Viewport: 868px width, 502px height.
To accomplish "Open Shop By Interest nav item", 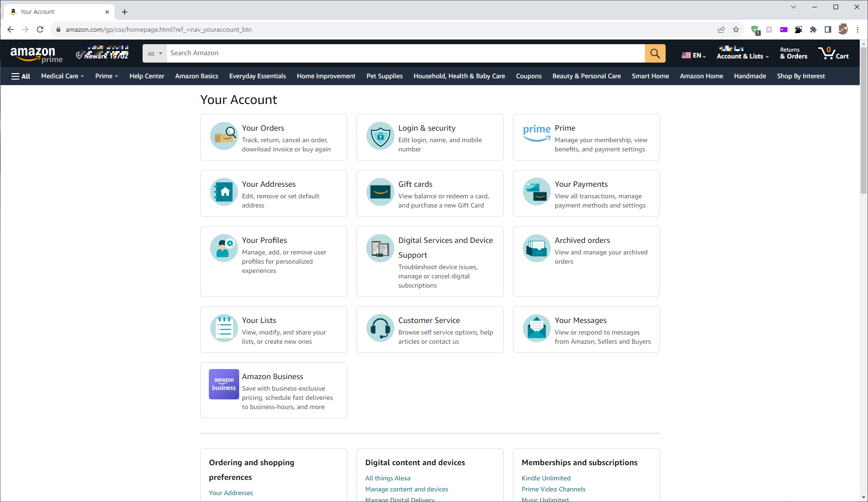I will click(x=801, y=76).
